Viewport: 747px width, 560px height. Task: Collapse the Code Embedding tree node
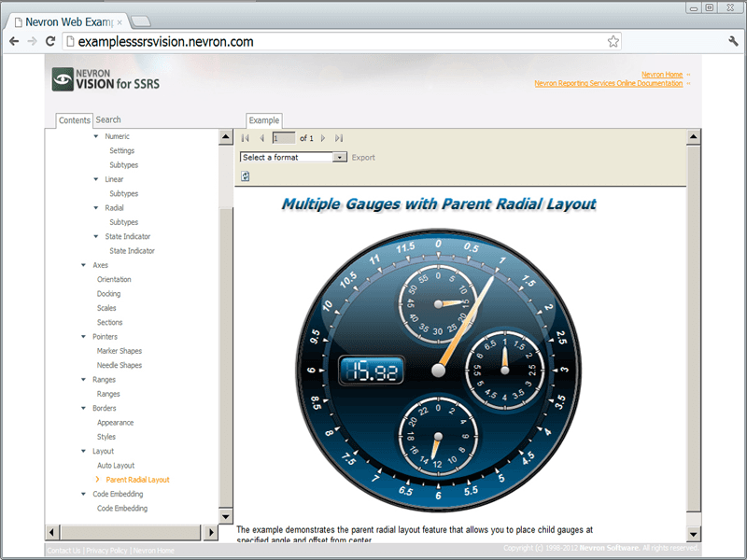click(83, 494)
